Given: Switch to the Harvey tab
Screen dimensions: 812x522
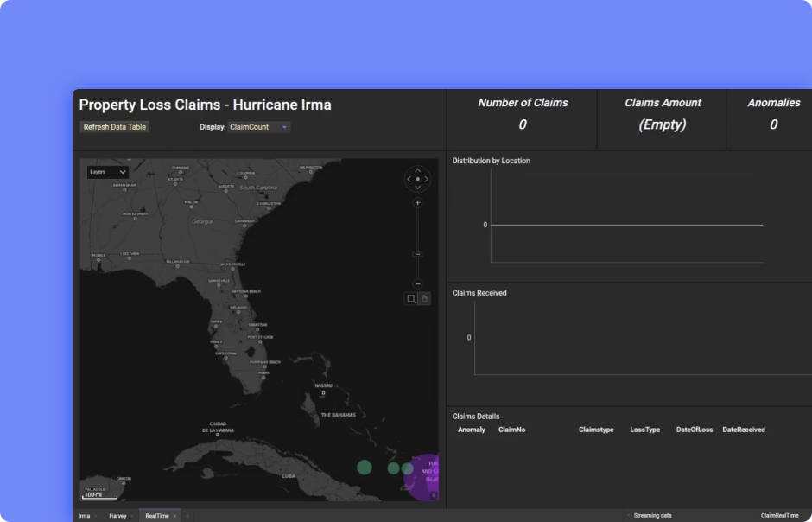Looking at the screenshot, I should coord(117,515).
